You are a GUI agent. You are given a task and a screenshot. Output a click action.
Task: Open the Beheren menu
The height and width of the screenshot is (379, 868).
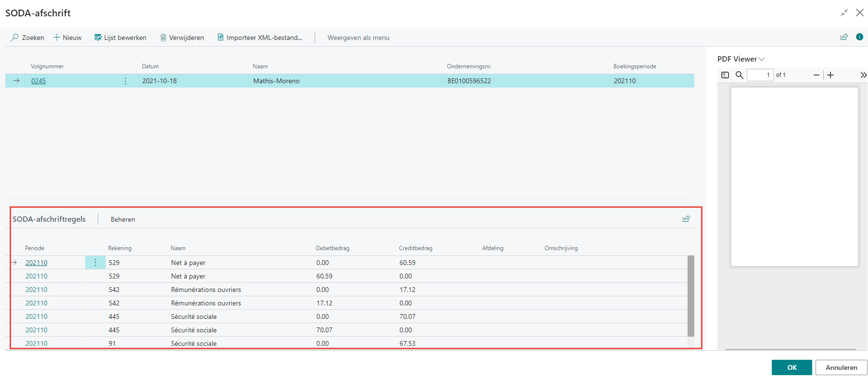123,219
